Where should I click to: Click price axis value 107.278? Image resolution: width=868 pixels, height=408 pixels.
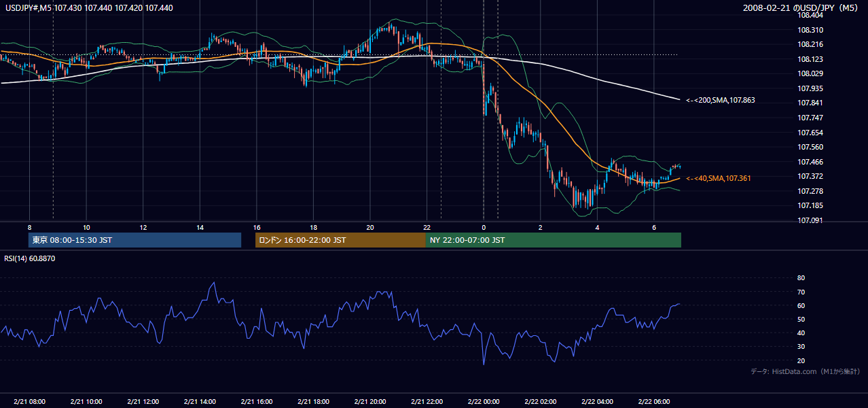coord(810,191)
